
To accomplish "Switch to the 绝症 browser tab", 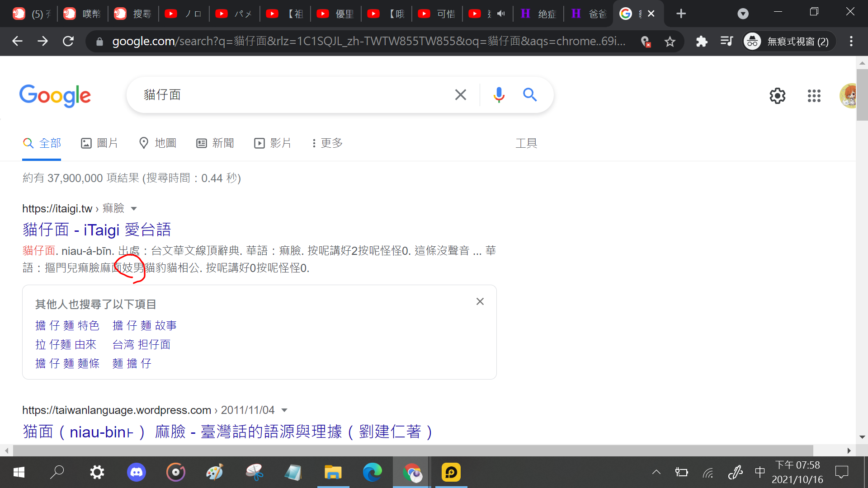I will tap(538, 14).
